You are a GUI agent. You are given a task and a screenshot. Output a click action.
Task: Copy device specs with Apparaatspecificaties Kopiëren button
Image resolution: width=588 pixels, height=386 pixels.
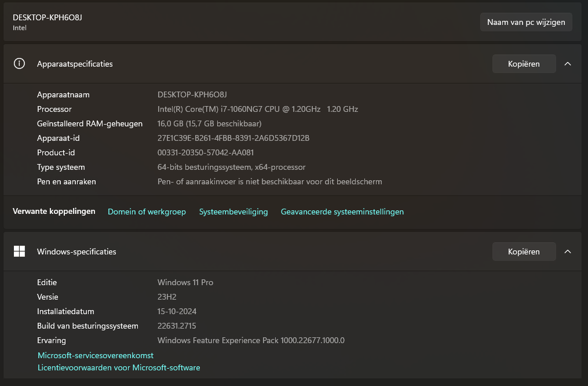pyautogui.click(x=524, y=64)
